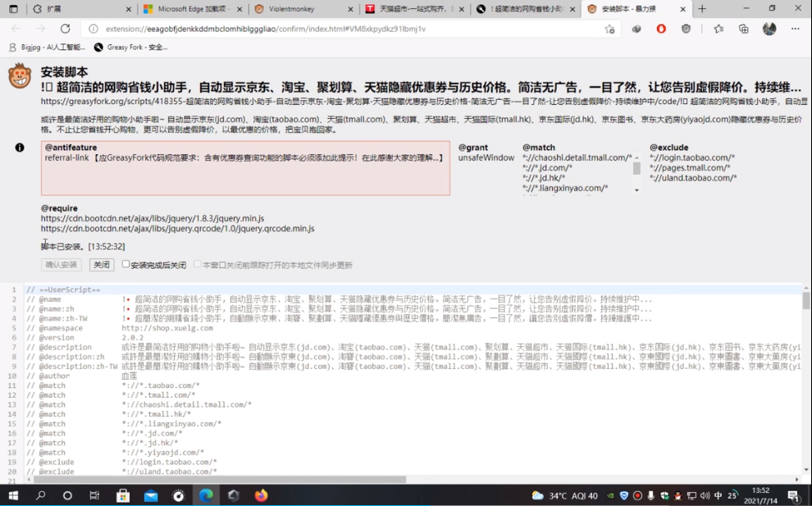Image resolution: width=812 pixels, height=506 pixels.
Task: Click the taskbar clock 13:52
Action: (760, 495)
